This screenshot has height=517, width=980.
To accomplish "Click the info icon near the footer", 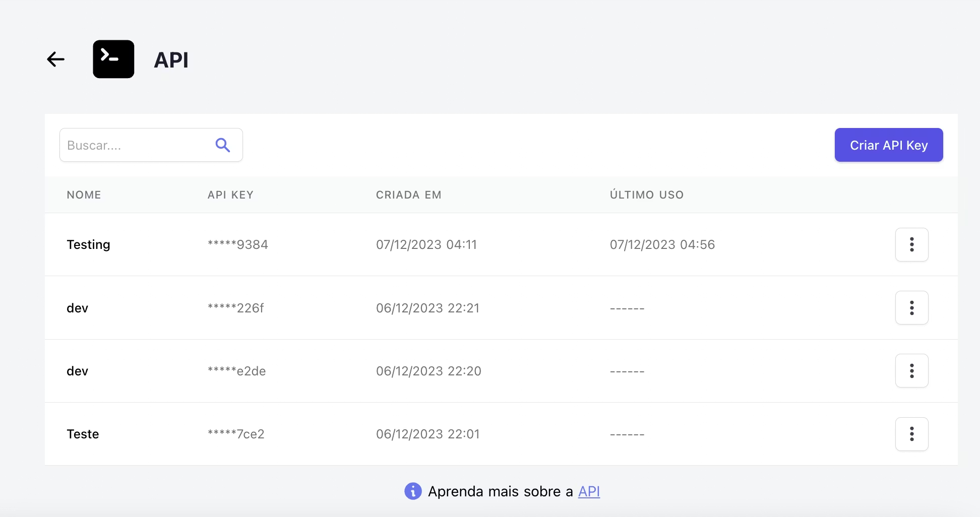I will pos(412,491).
